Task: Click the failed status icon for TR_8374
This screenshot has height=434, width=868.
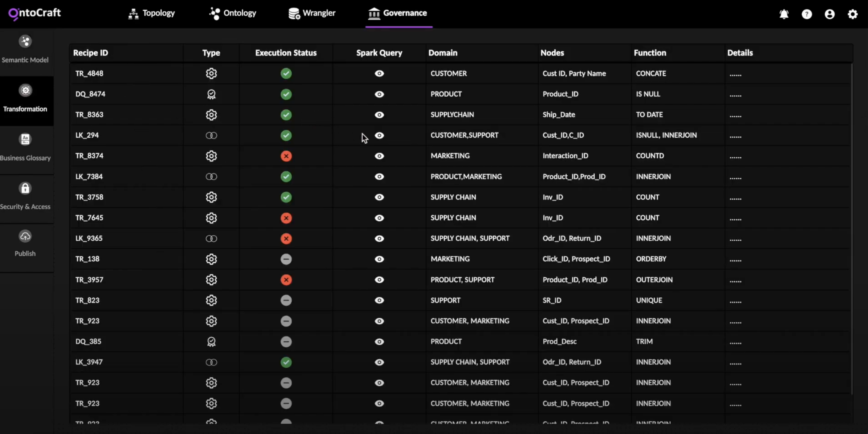Action: [x=286, y=156]
